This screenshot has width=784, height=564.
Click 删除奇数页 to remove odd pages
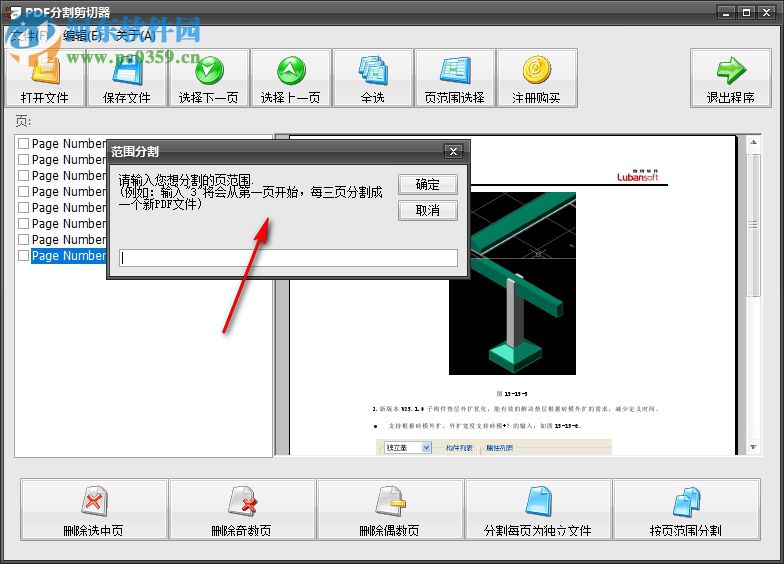242,510
